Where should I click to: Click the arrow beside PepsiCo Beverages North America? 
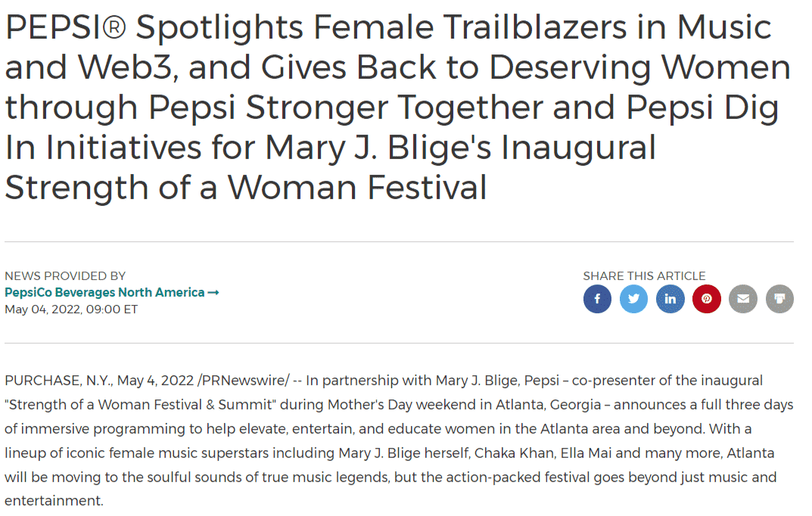pyautogui.click(x=213, y=292)
